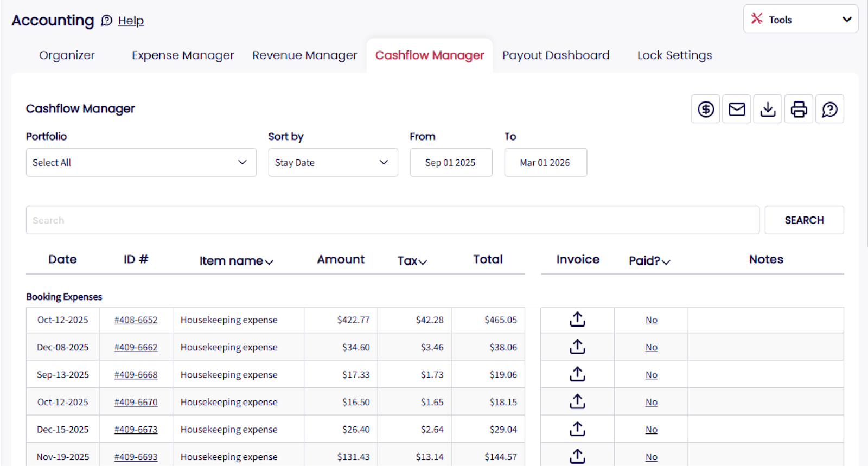This screenshot has width=868, height=466.
Task: Upload invoice for booking #408-6652
Action: pos(578,320)
